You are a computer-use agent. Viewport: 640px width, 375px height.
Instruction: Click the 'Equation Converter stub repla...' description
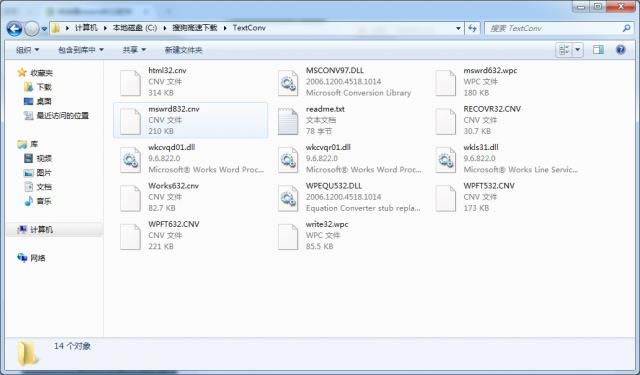(363, 208)
